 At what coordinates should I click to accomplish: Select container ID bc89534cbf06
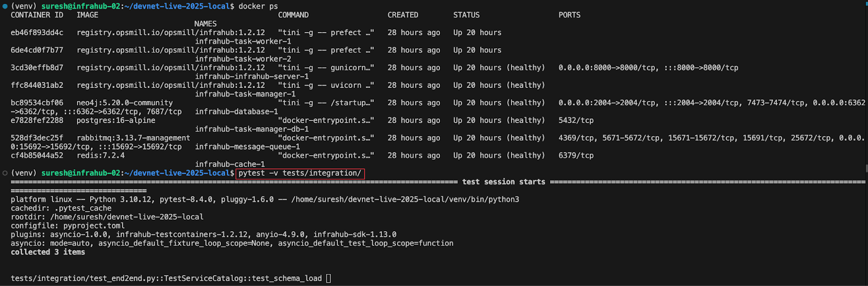[37, 103]
